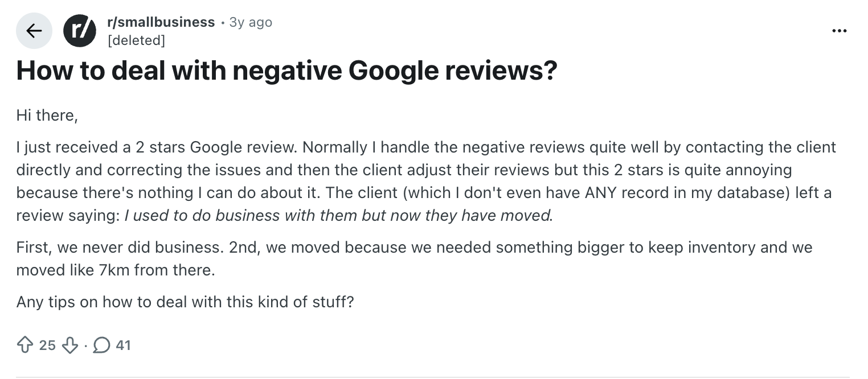Open r/smallbusiness via its community avatar icon

[80, 31]
